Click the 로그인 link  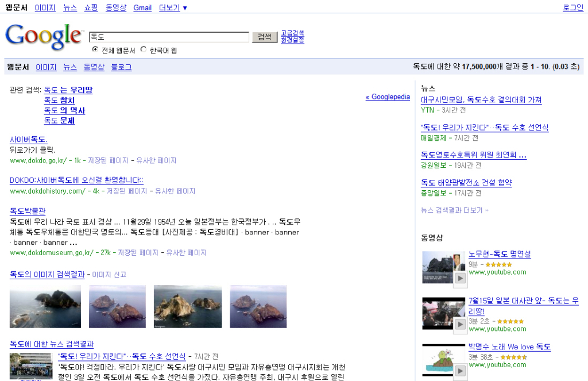pos(573,7)
